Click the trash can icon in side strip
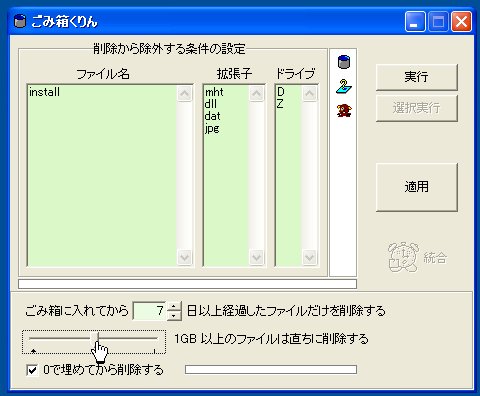Screen dimensions: 480x396 pyautogui.click(x=344, y=62)
